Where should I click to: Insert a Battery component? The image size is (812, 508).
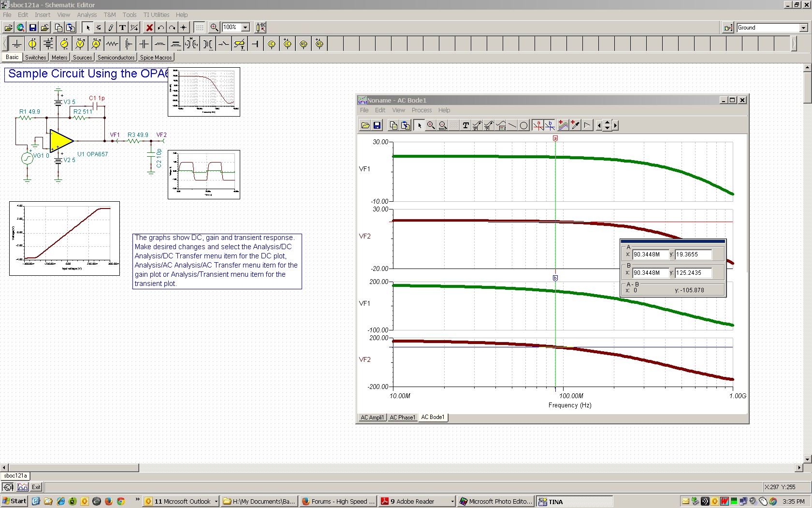tap(48, 44)
